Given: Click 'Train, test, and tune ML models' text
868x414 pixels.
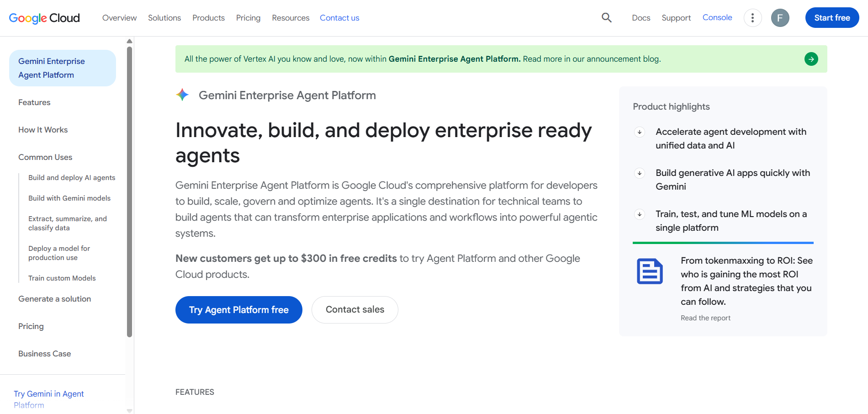Looking at the screenshot, I should pos(731,221).
